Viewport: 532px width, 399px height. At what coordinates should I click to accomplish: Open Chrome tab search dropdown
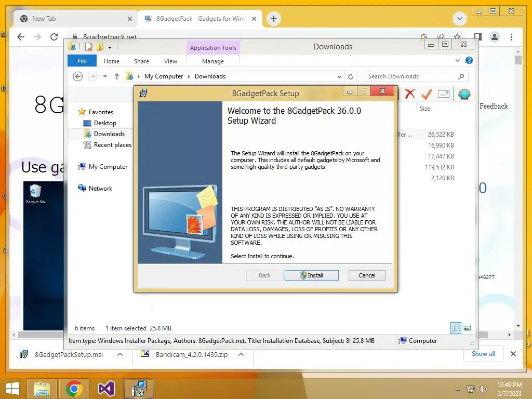pos(459,19)
